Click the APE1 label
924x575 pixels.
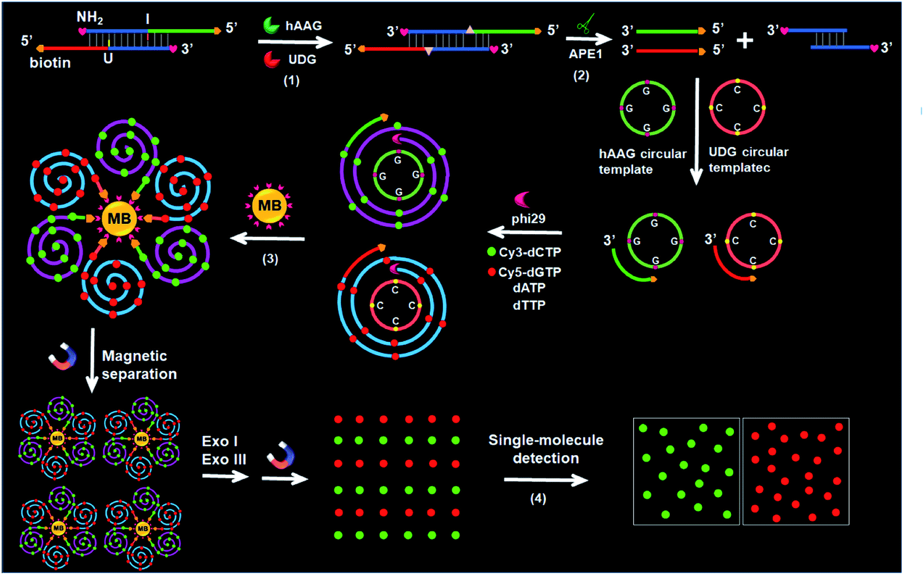point(586,54)
